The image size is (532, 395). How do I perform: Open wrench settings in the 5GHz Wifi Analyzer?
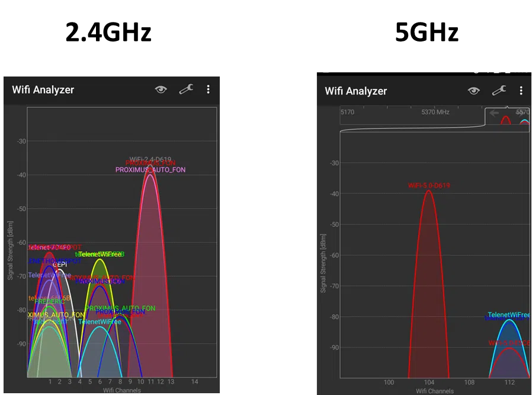tap(499, 91)
